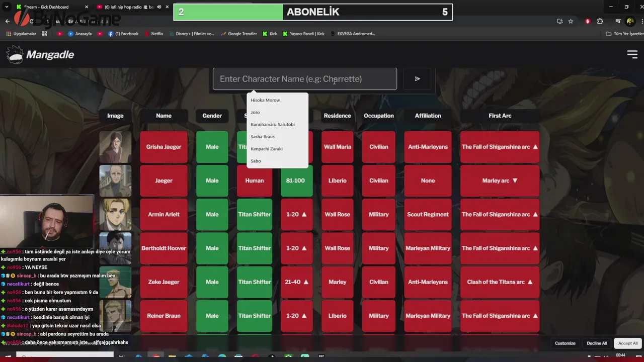Click the Marley arc cell
This screenshot has height=362, width=644.
click(500, 180)
